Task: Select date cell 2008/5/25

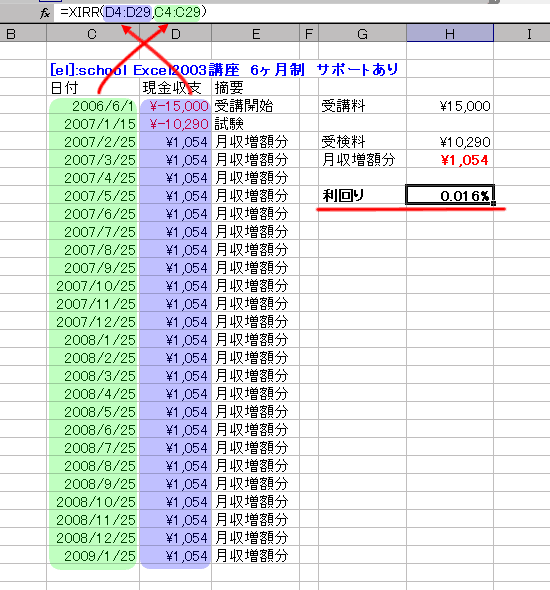Action: 93,412
